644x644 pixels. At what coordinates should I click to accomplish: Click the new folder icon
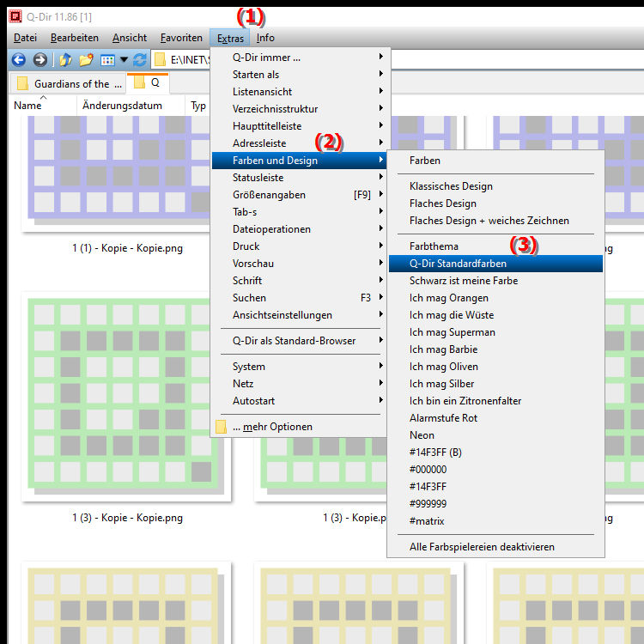tap(86, 60)
